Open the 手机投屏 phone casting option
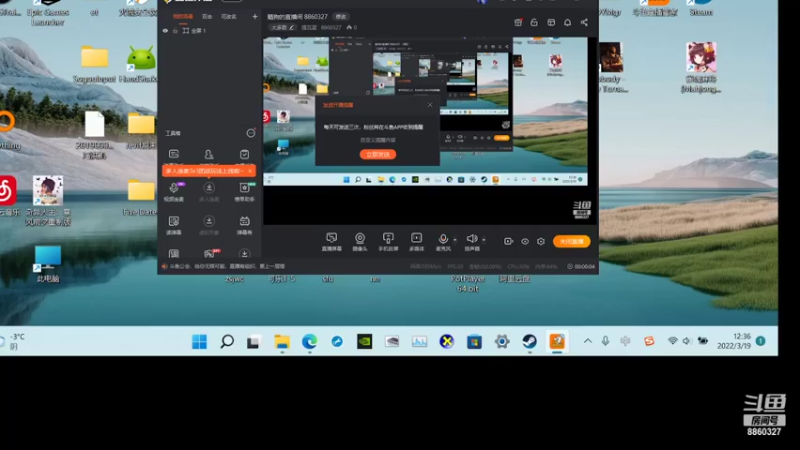The image size is (800, 450). click(388, 241)
